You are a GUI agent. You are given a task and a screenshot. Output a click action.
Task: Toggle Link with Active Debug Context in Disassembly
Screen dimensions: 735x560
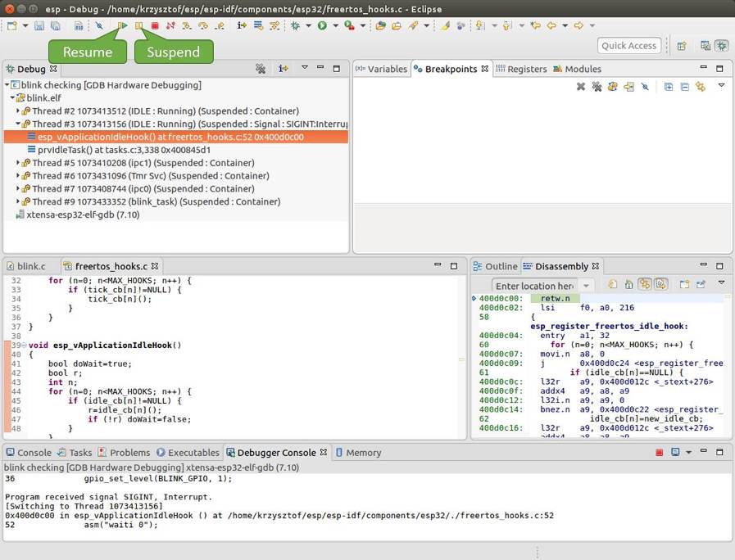[x=645, y=284]
